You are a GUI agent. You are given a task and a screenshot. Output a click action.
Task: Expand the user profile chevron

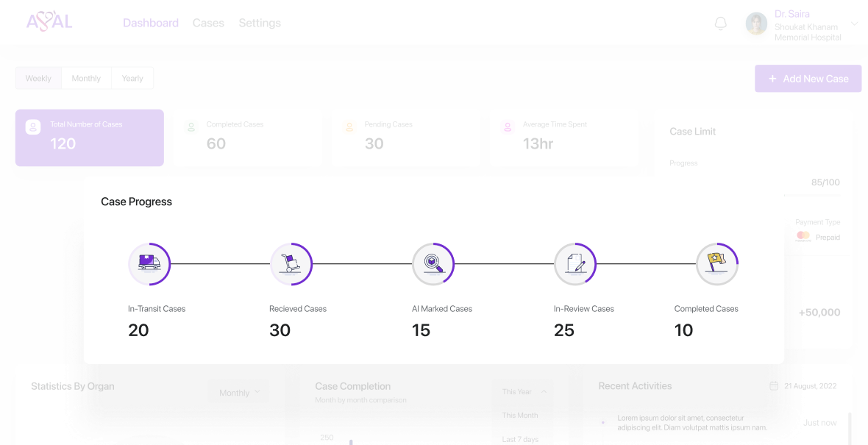(x=854, y=24)
